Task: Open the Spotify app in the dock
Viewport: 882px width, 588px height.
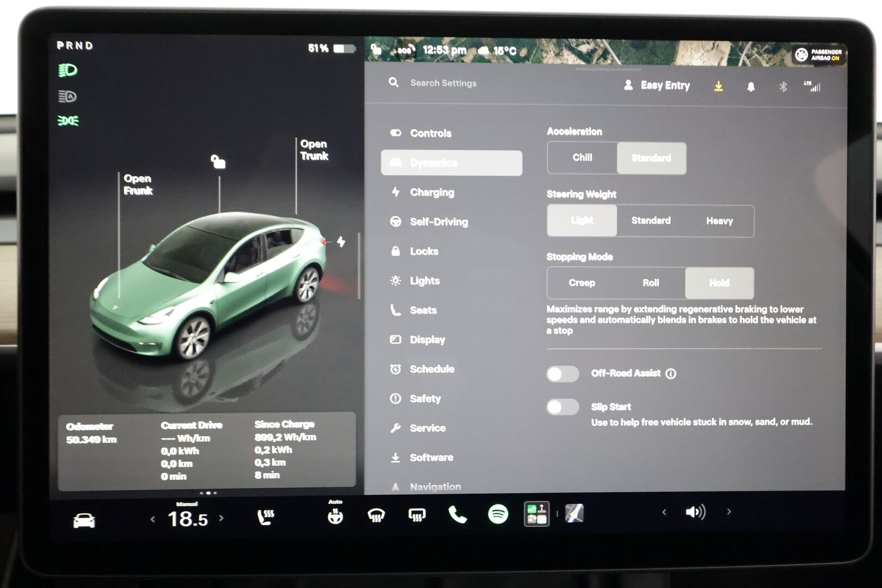Action: pos(498,513)
